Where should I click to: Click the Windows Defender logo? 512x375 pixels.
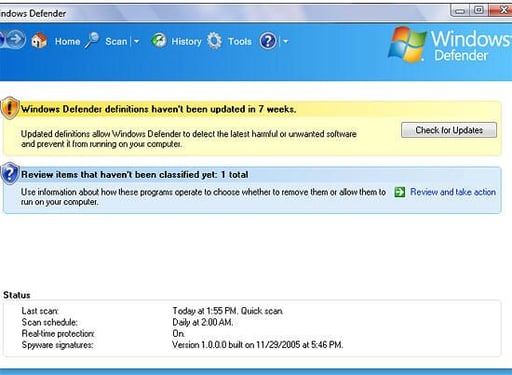(x=450, y=45)
